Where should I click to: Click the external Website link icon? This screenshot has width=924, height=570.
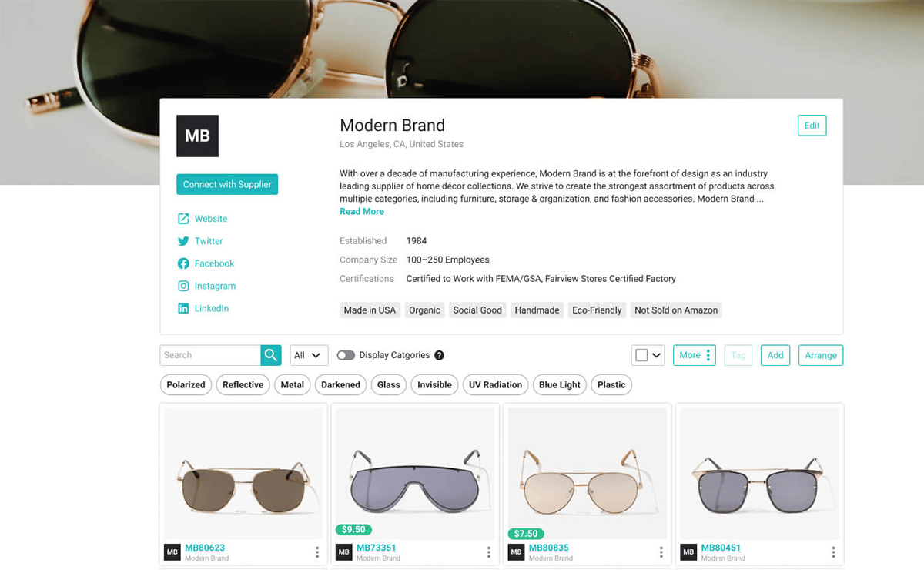click(x=183, y=219)
